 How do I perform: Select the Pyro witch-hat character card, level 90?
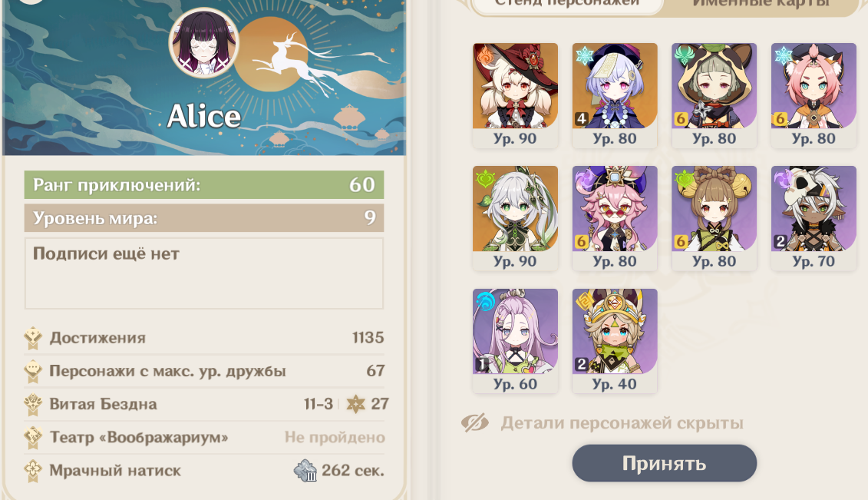(x=515, y=94)
